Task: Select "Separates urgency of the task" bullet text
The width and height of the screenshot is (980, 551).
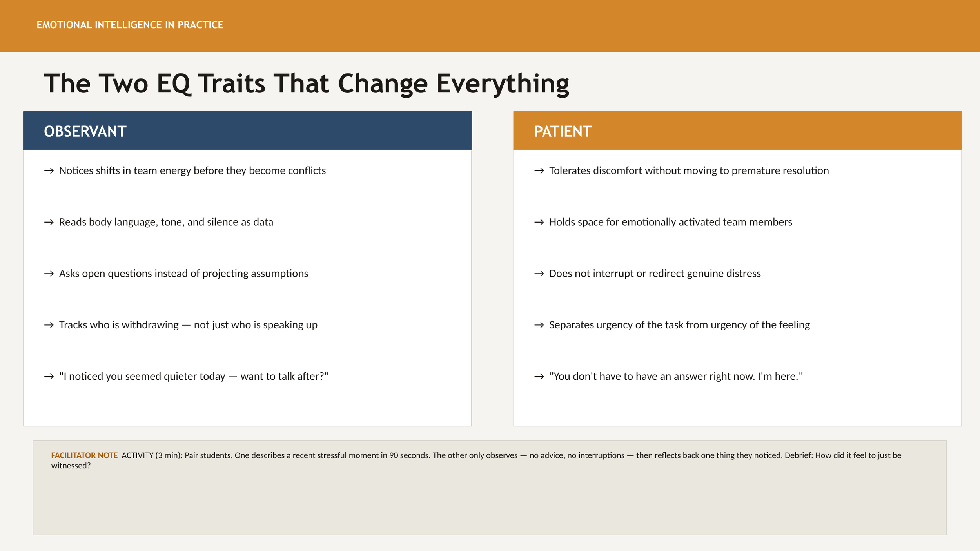Action: click(679, 325)
